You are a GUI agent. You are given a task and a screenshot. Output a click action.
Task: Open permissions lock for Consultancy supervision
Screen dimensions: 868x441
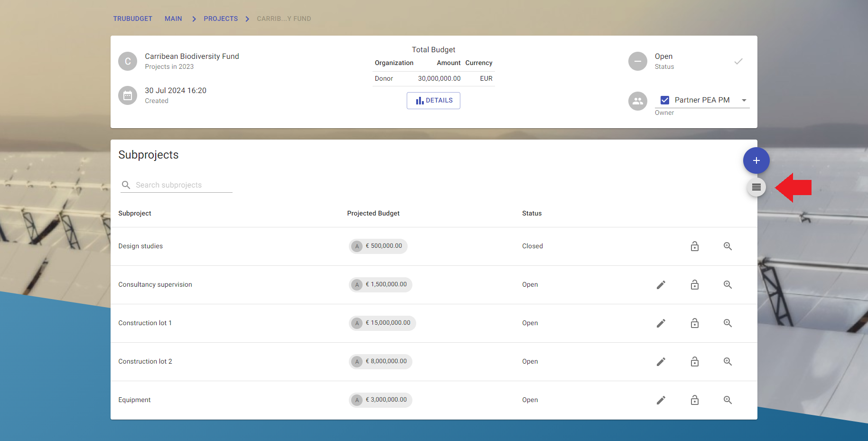pyautogui.click(x=694, y=285)
